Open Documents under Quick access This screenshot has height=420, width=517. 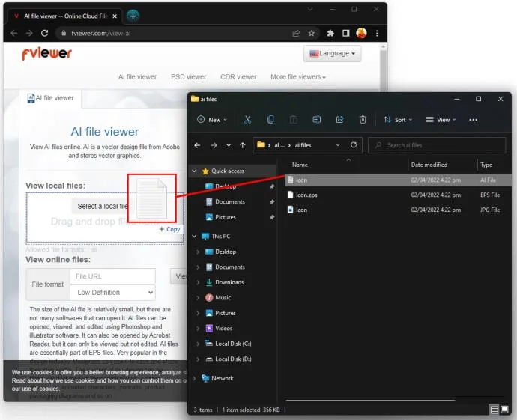coord(230,202)
